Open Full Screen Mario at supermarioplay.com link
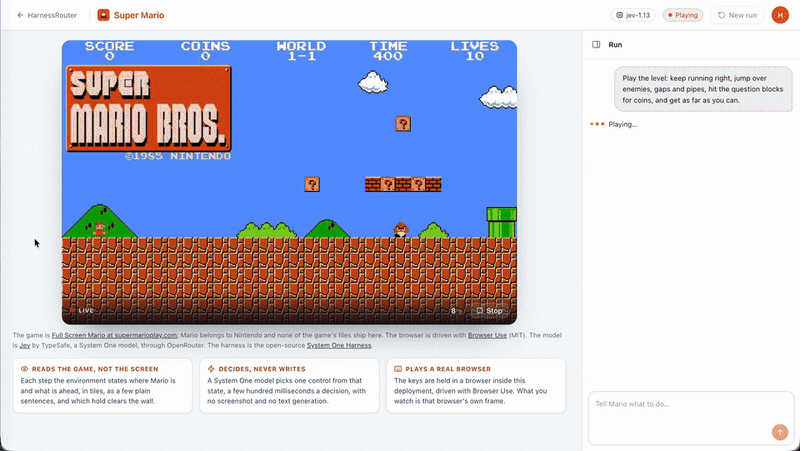 [x=114, y=335]
